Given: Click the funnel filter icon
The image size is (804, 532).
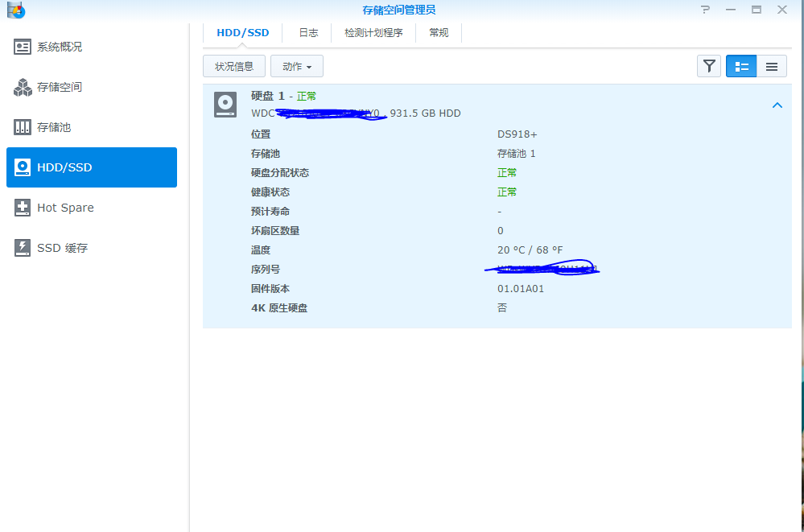Looking at the screenshot, I should [708, 66].
